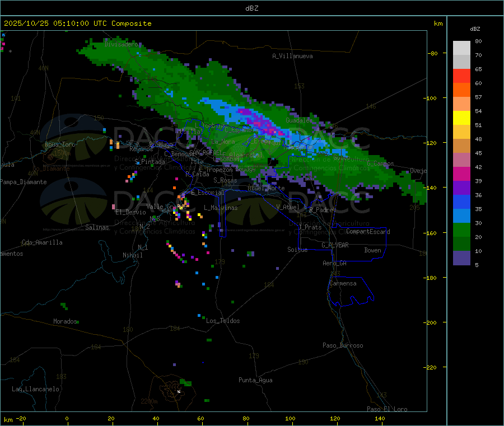The height and width of the screenshot is (426, 504).
Task: Click the Paso_Barroso map label
Action: coord(343,345)
